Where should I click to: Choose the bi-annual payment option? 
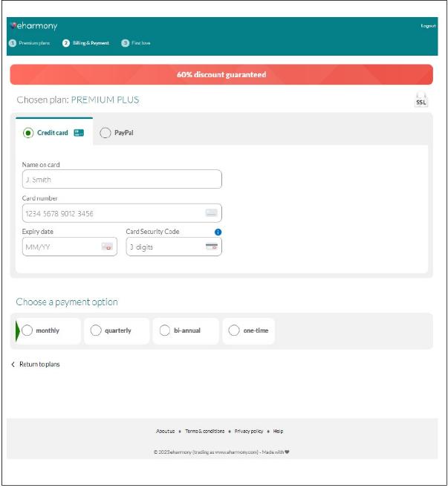click(x=165, y=331)
